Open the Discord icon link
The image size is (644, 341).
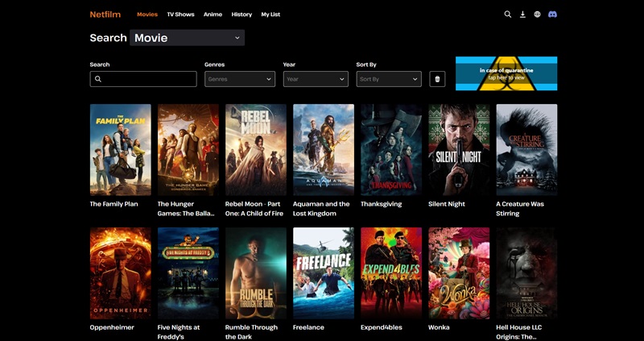point(553,15)
